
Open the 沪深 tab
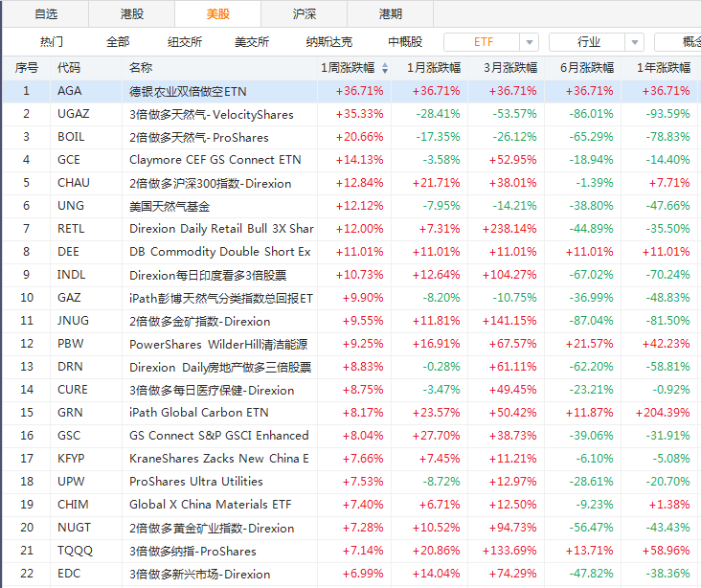pos(304,13)
